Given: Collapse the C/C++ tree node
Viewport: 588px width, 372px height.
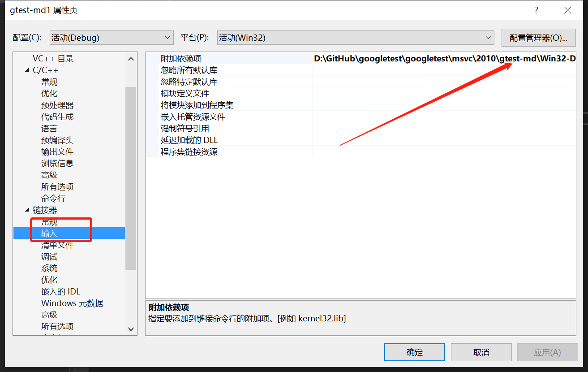Looking at the screenshot, I should tap(27, 70).
